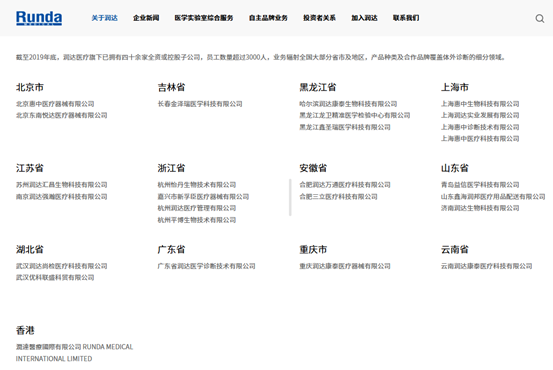Select the 上海市 heading
This screenshot has height=370, width=553.
(x=455, y=87)
